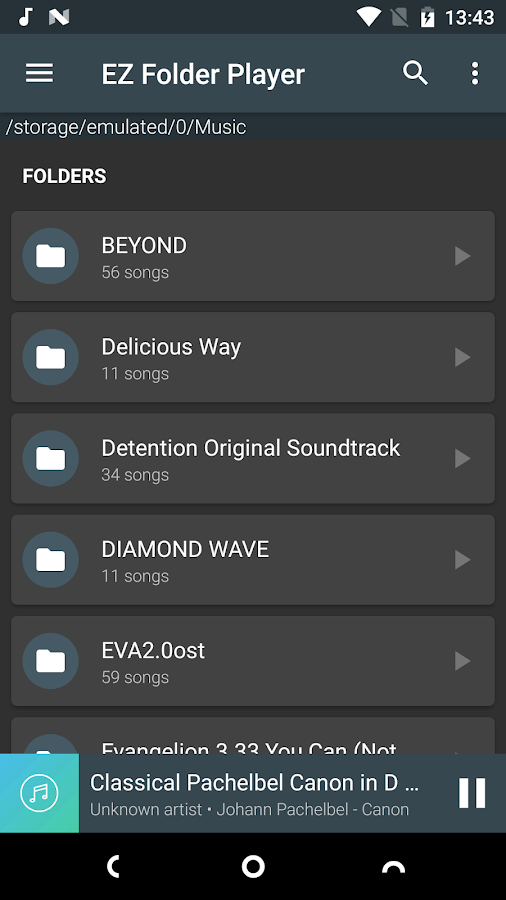Open the BEYOND folder with 56 songs
The width and height of the screenshot is (506, 900).
pyautogui.click(x=253, y=256)
